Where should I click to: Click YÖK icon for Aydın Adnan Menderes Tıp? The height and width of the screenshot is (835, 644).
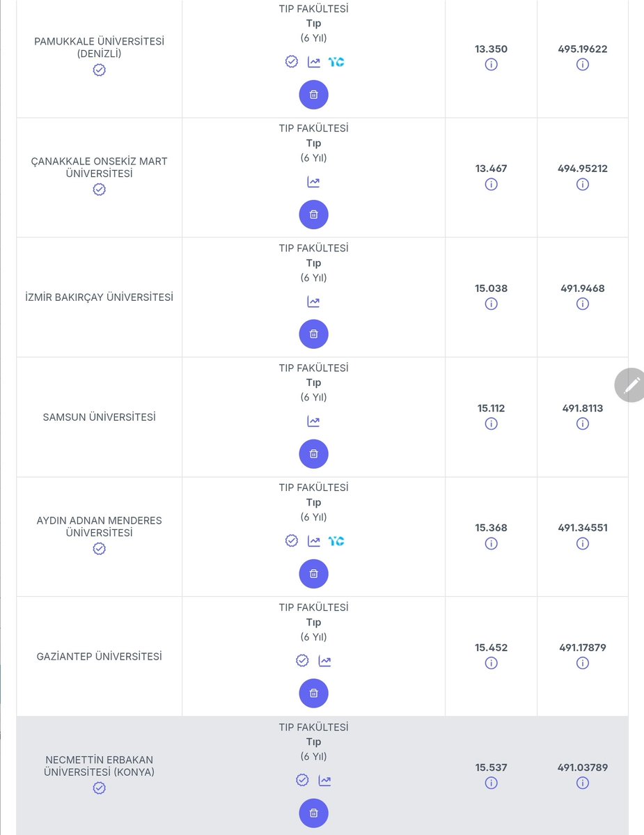pos(336,541)
